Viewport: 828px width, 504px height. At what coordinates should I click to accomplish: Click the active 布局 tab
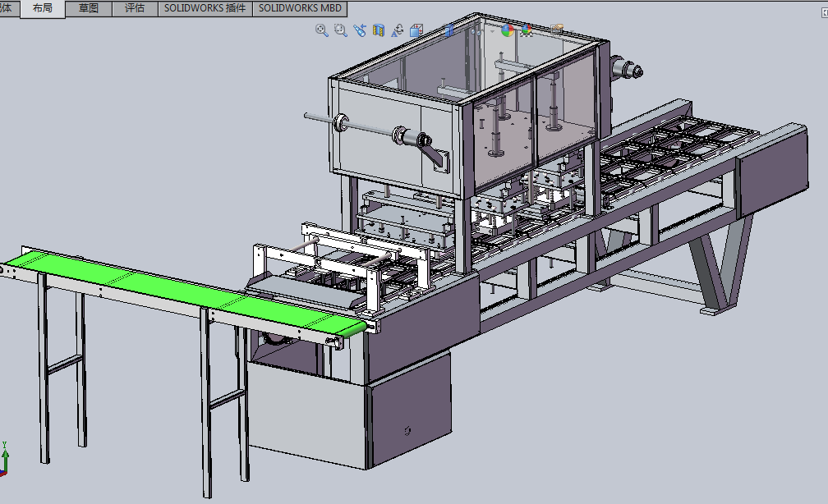tap(43, 9)
